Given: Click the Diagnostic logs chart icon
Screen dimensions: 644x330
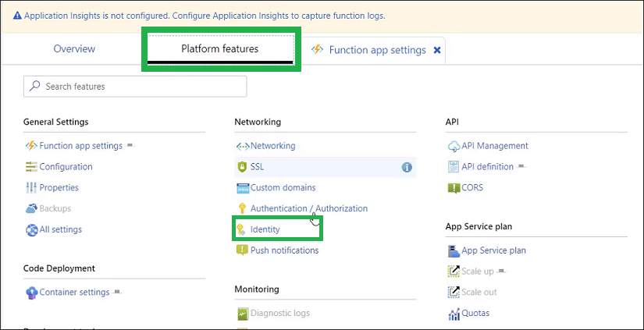Looking at the screenshot, I should pyautogui.click(x=243, y=314).
